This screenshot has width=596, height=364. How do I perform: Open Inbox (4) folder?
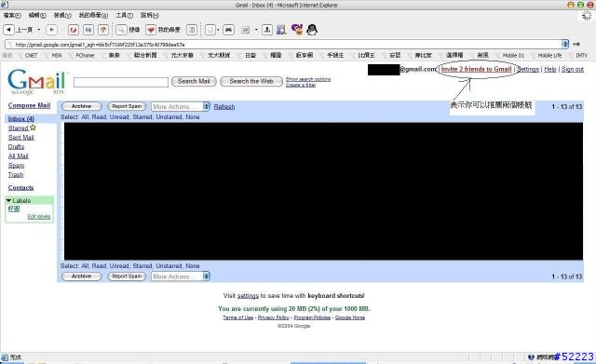point(20,118)
